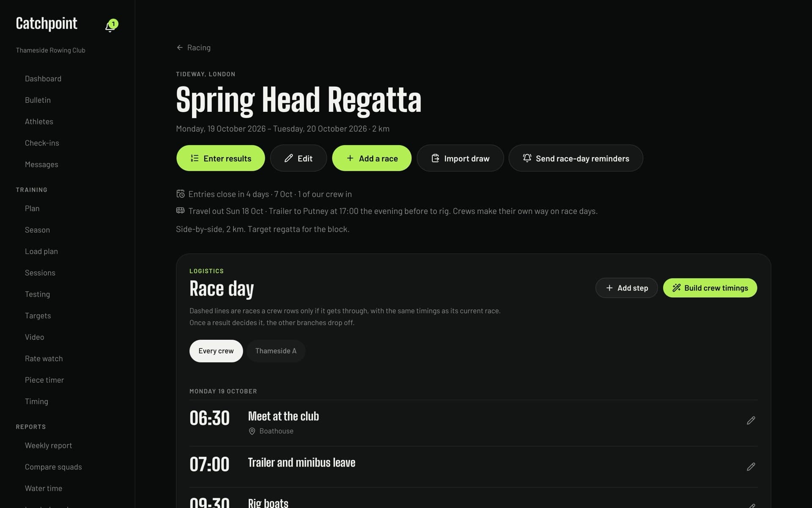Open the Weekly report
The image size is (812, 508).
48,446
